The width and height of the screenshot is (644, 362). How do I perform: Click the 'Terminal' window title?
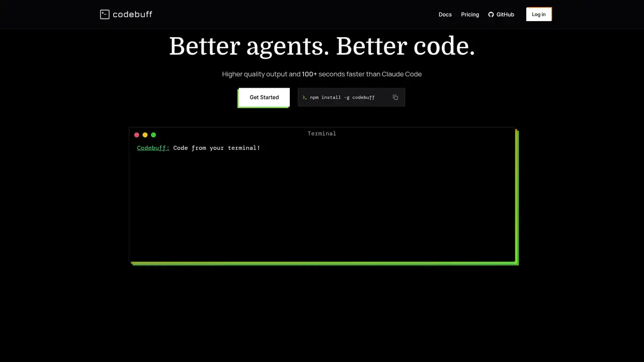point(322,133)
